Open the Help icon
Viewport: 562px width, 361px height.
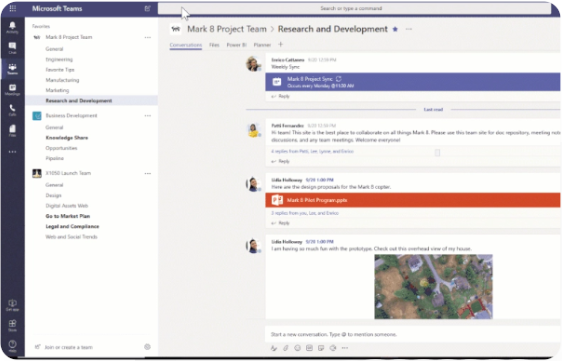12,346
